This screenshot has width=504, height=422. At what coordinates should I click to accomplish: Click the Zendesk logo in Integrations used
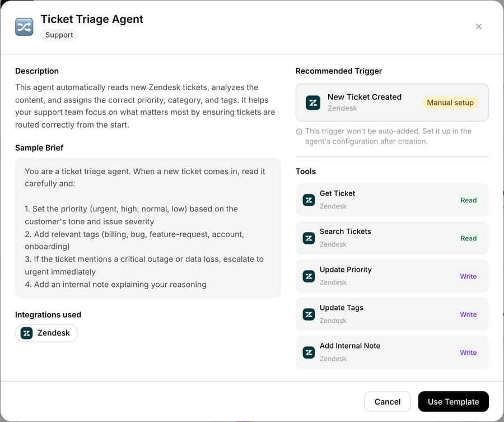point(27,333)
